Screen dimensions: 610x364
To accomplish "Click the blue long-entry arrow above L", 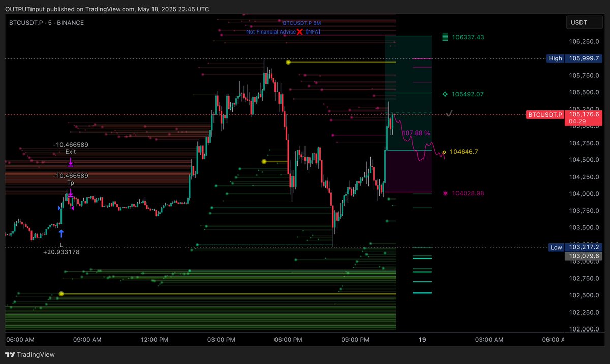I will point(61,233).
